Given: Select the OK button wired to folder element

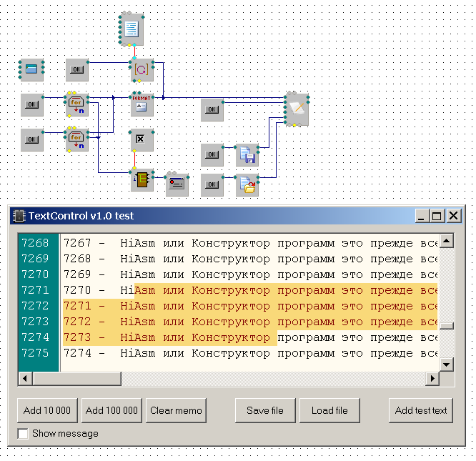Looking at the screenshot, I should coord(212,185).
